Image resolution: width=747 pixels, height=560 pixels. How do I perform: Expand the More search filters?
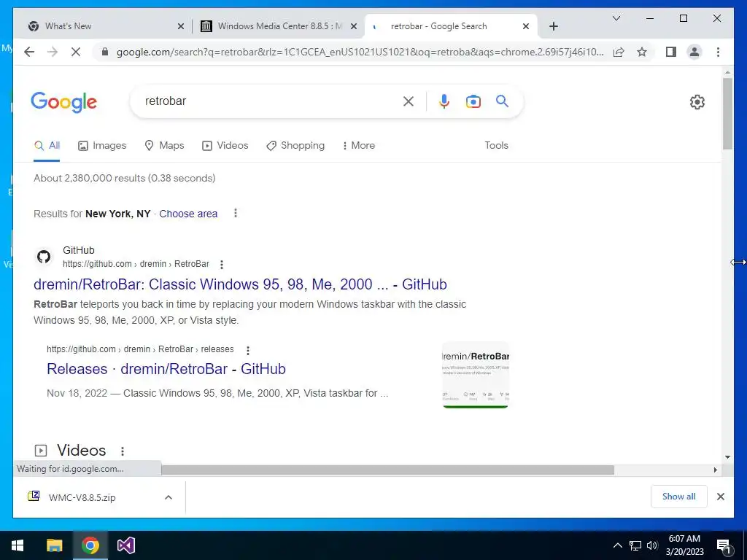(x=359, y=145)
